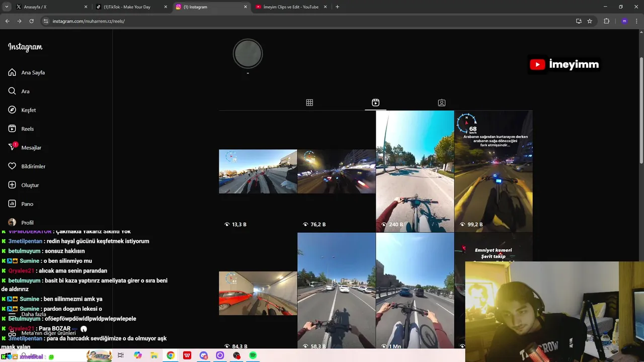Open reel with 76,2 B views
644x362 pixels.
point(336,171)
